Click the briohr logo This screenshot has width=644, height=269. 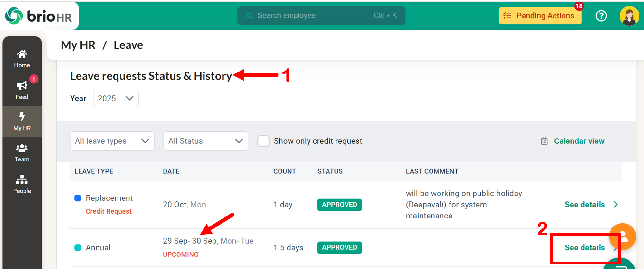[x=39, y=16]
